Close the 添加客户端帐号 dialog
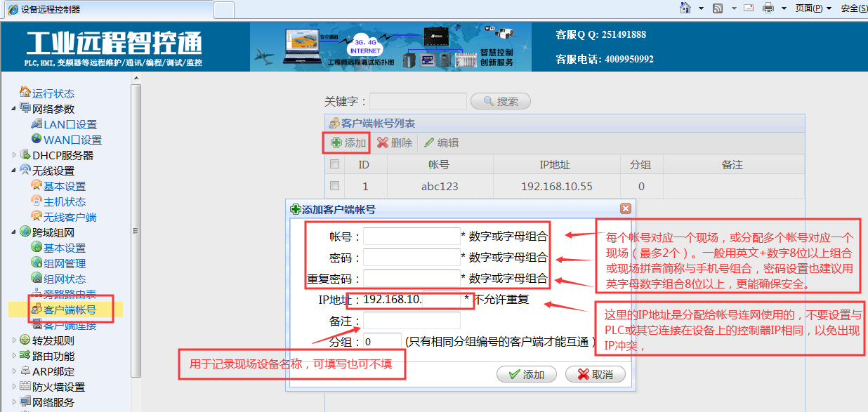The height and width of the screenshot is (412, 868). tap(625, 208)
